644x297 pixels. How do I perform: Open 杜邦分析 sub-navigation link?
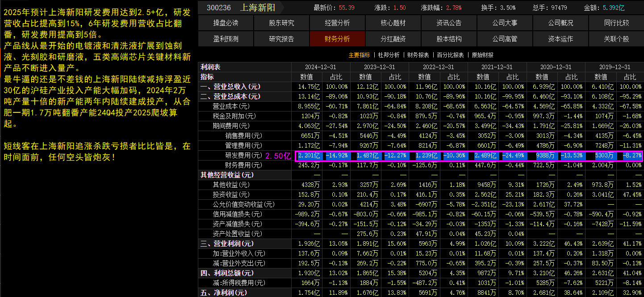(x=389, y=55)
